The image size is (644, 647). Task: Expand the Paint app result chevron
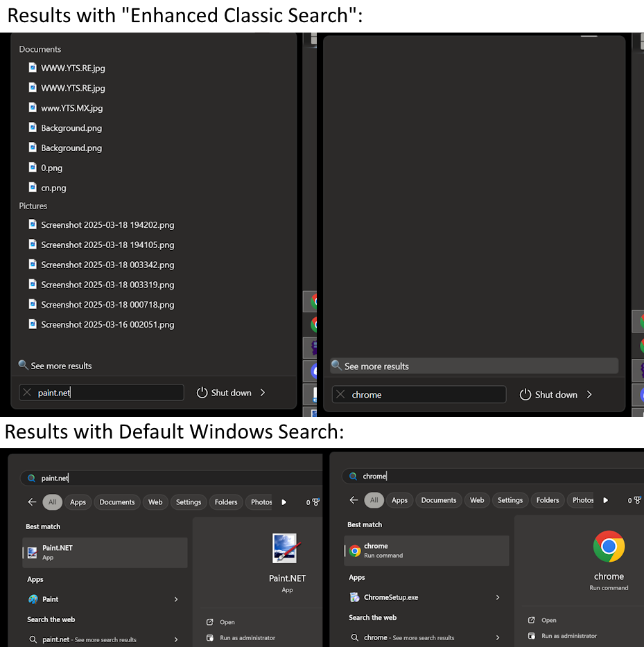point(176,599)
